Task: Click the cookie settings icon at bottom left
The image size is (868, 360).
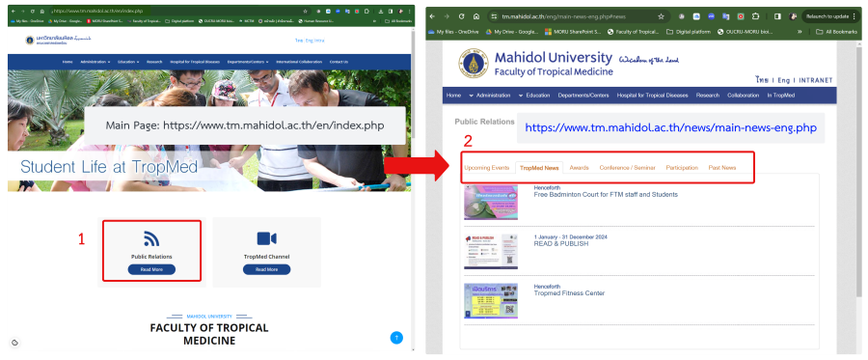Action: [14, 343]
